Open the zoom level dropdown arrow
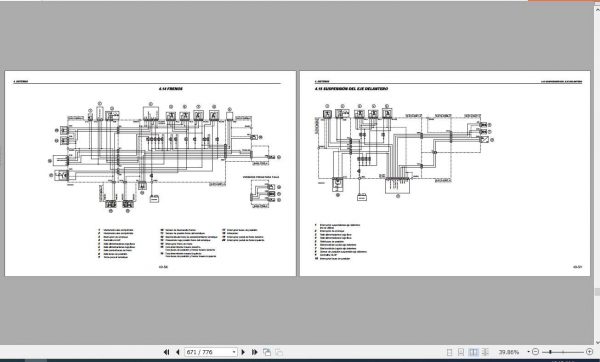Viewport: 600px width, 362px height. [528, 352]
